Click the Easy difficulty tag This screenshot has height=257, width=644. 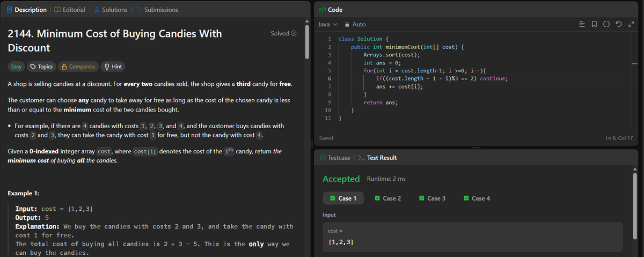click(17, 67)
